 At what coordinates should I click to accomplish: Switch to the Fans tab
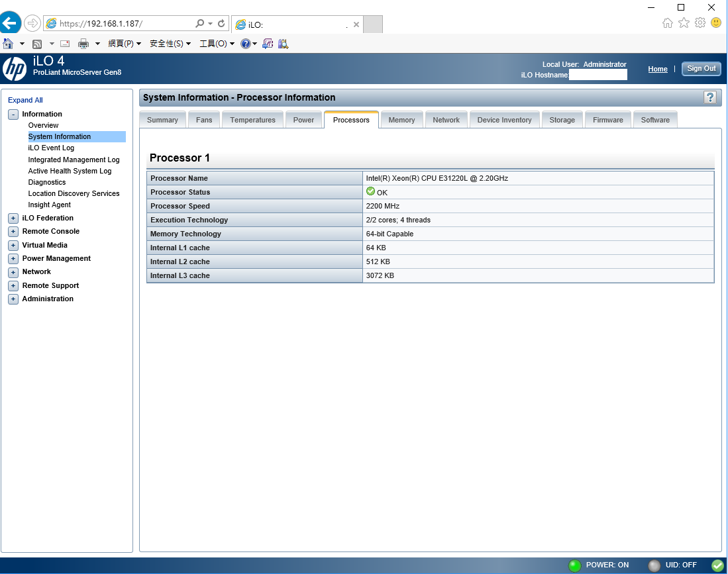(x=204, y=120)
